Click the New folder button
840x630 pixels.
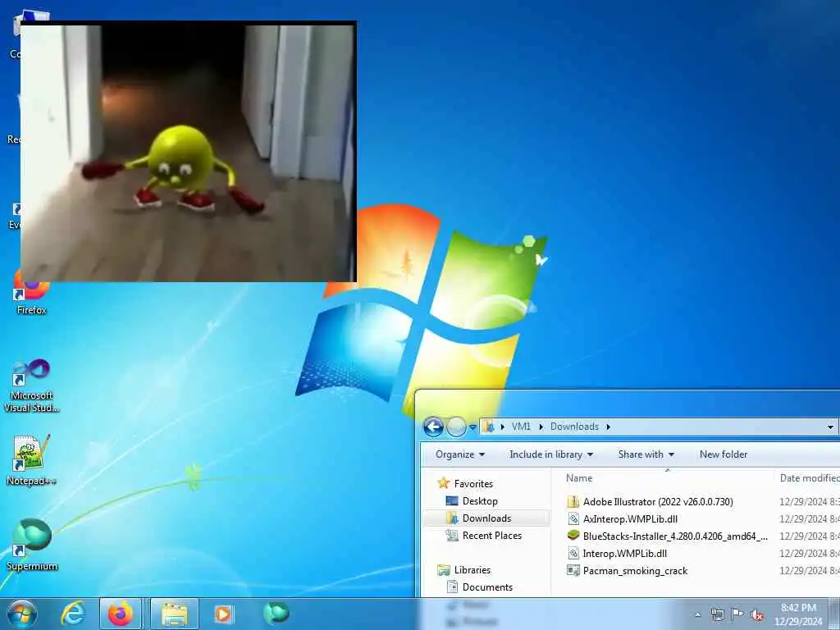coord(724,454)
